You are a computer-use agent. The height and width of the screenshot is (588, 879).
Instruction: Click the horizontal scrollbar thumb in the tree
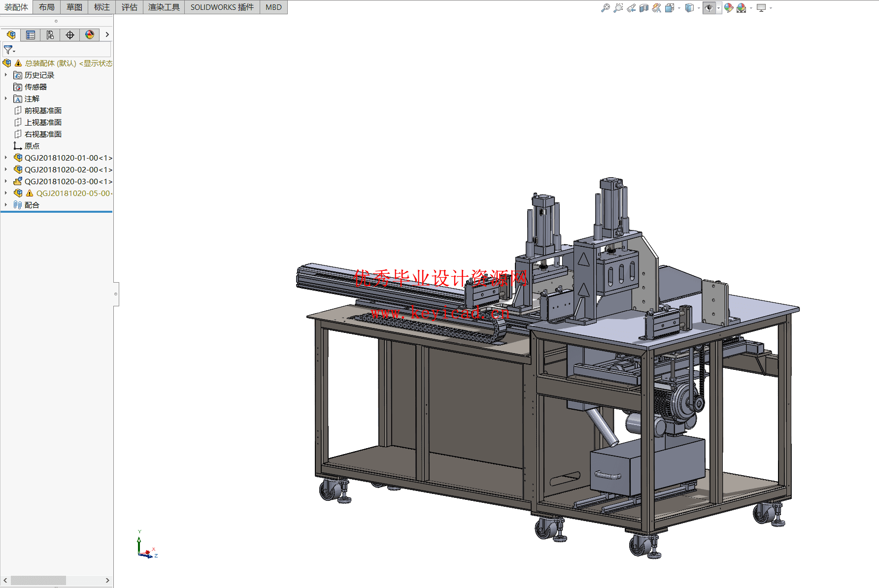click(38, 581)
